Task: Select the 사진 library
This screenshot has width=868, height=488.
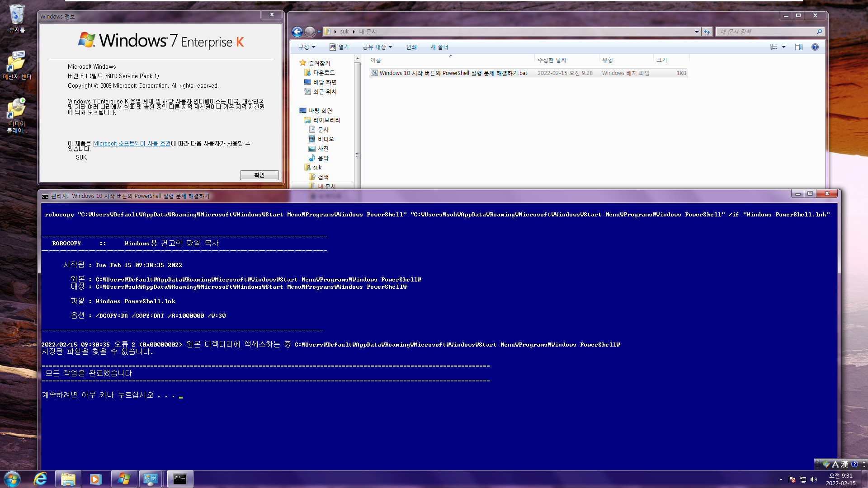Action: 319,149
